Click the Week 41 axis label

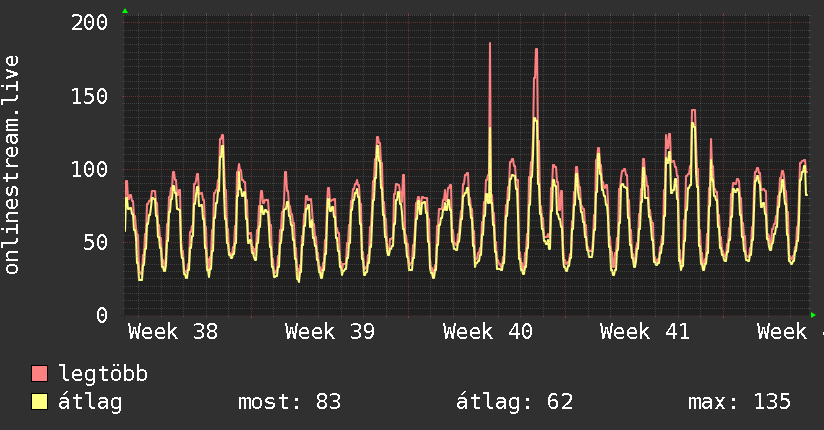[x=645, y=332]
